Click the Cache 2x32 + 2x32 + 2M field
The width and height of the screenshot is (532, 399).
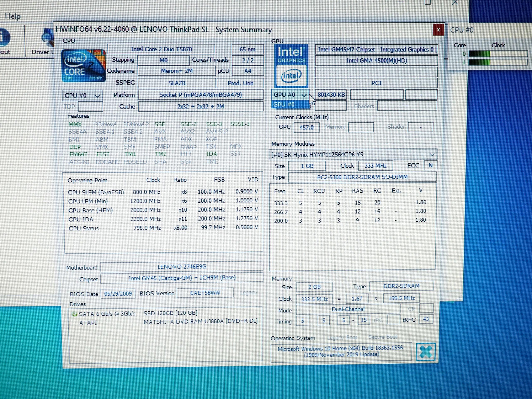click(201, 106)
